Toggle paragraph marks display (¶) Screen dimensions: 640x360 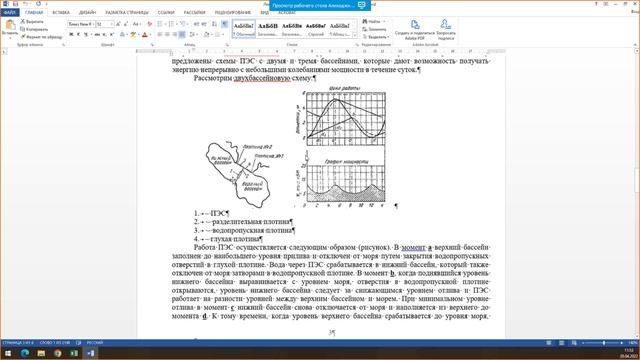[224, 24]
